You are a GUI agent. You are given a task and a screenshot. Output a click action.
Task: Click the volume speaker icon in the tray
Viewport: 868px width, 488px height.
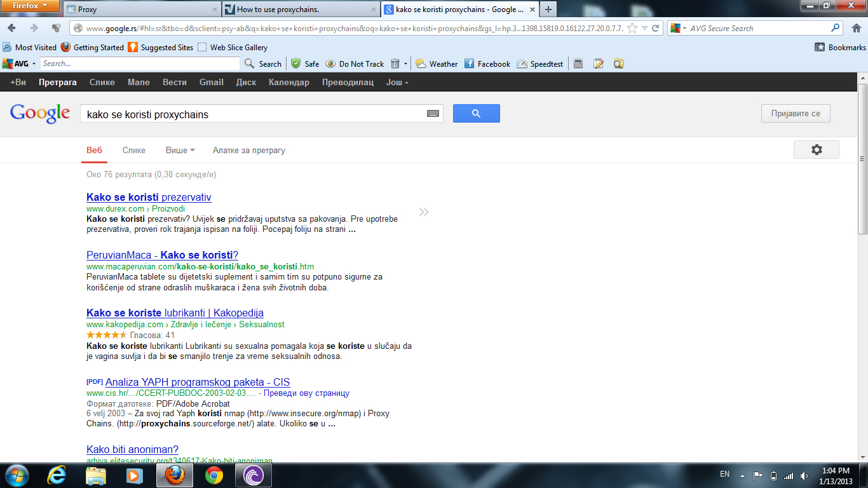[x=804, y=475]
